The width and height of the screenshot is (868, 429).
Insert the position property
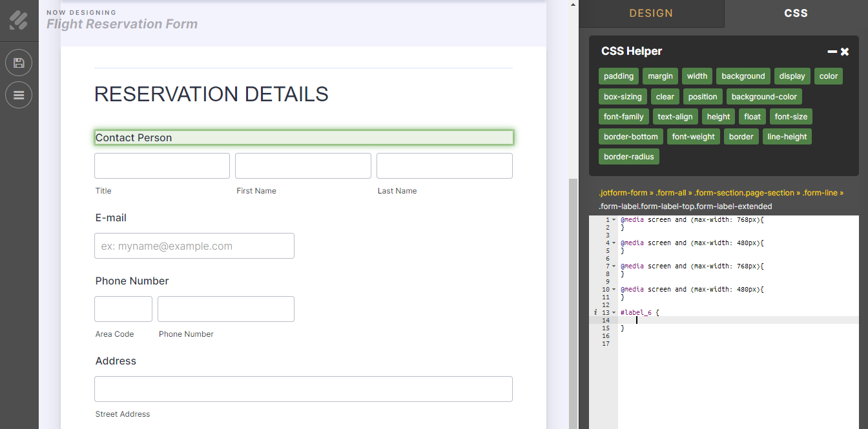[703, 97]
